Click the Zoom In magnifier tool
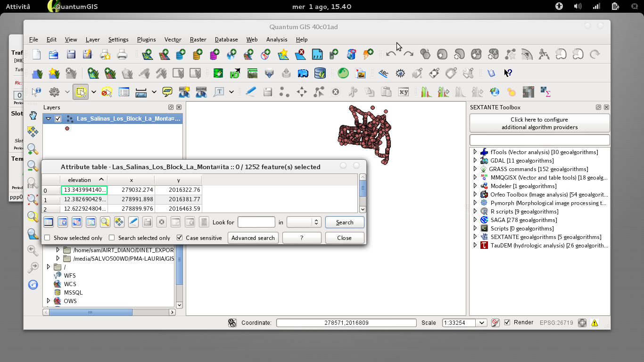The height and width of the screenshot is (362, 644). click(33, 149)
